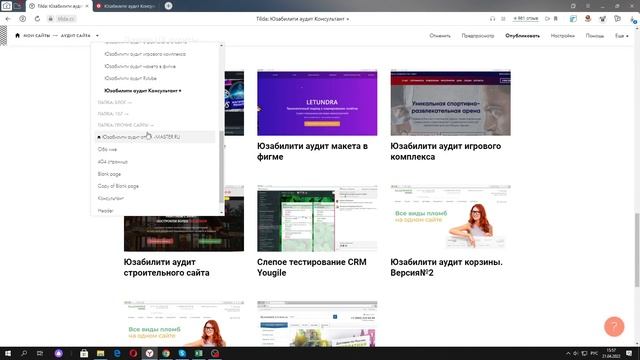640x360 pixels.
Task: Select Юзабилити аудит игрового комплекса in dropdown
Action: pyautogui.click(x=145, y=54)
